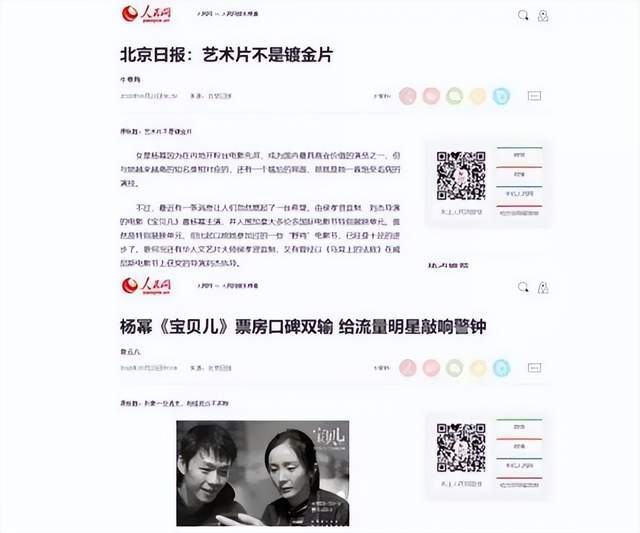
Task: Share via the first red circle under the 杨幂 headline
Action: click(x=407, y=368)
